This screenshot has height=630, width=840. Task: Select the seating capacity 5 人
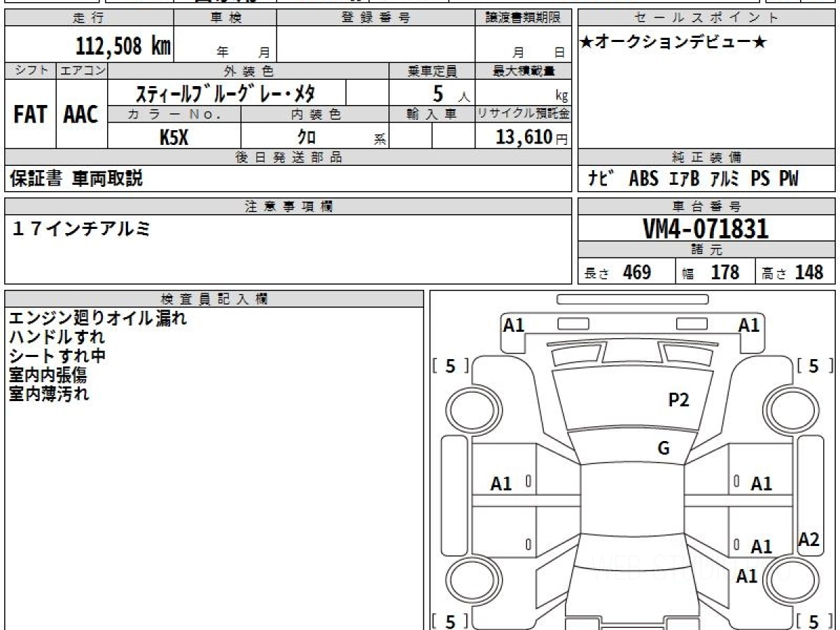450,94
